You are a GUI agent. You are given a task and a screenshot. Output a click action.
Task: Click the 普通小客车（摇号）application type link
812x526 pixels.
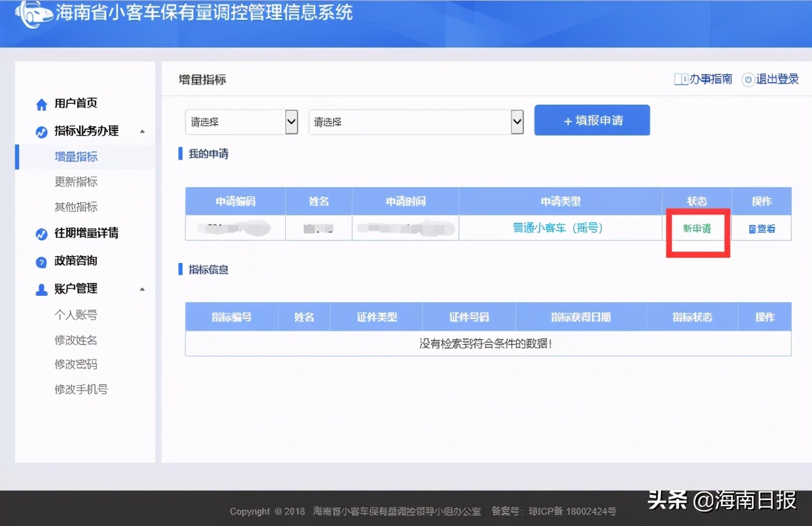click(x=558, y=228)
